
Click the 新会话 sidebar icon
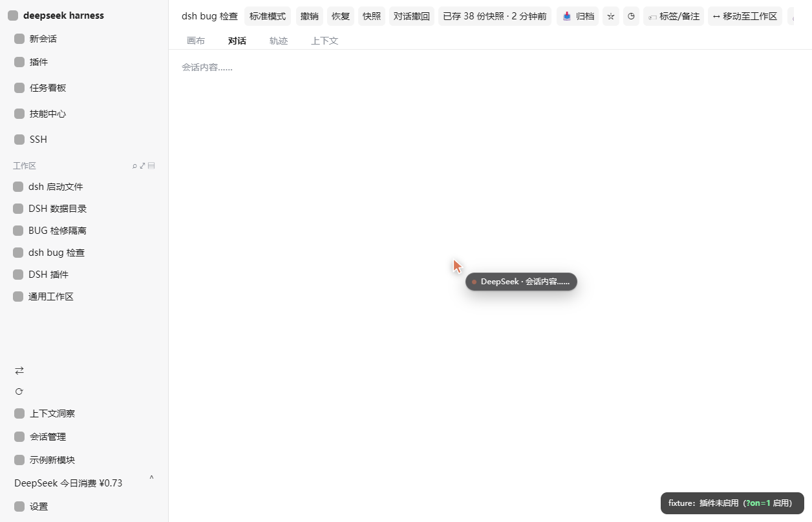point(19,39)
